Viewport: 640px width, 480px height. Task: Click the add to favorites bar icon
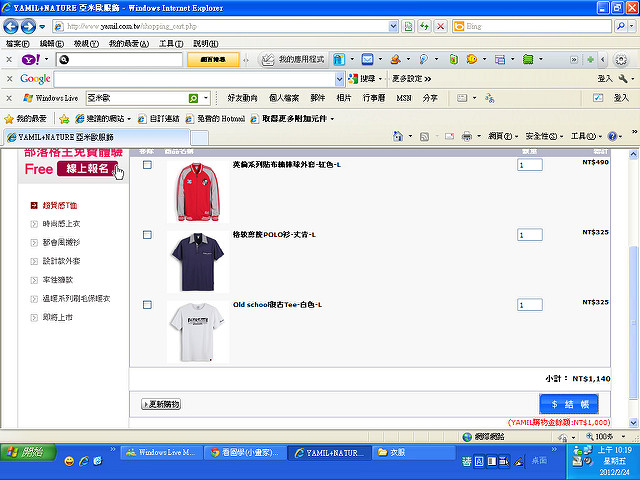coord(64,119)
